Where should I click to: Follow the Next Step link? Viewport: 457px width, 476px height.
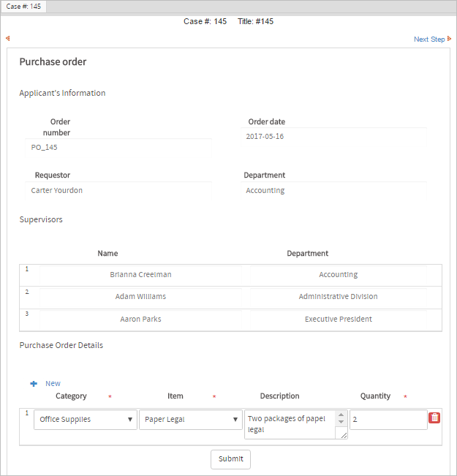pos(428,39)
